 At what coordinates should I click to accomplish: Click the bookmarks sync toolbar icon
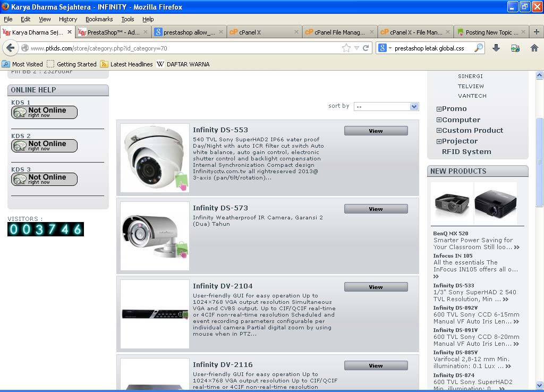[515, 48]
